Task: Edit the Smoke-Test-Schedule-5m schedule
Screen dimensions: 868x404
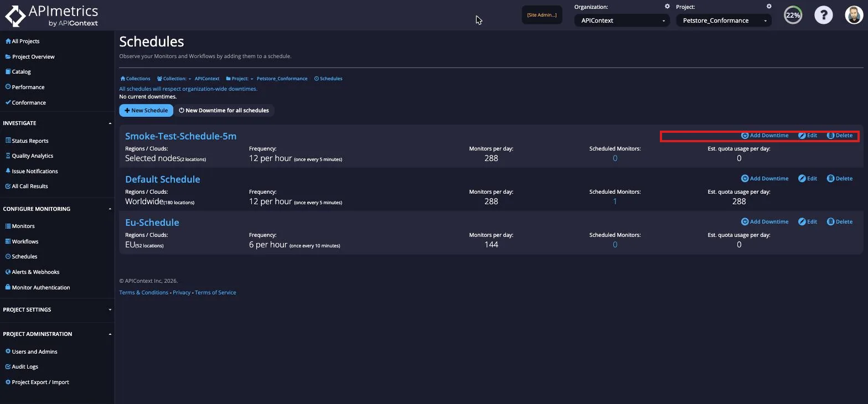Action: [x=808, y=135]
